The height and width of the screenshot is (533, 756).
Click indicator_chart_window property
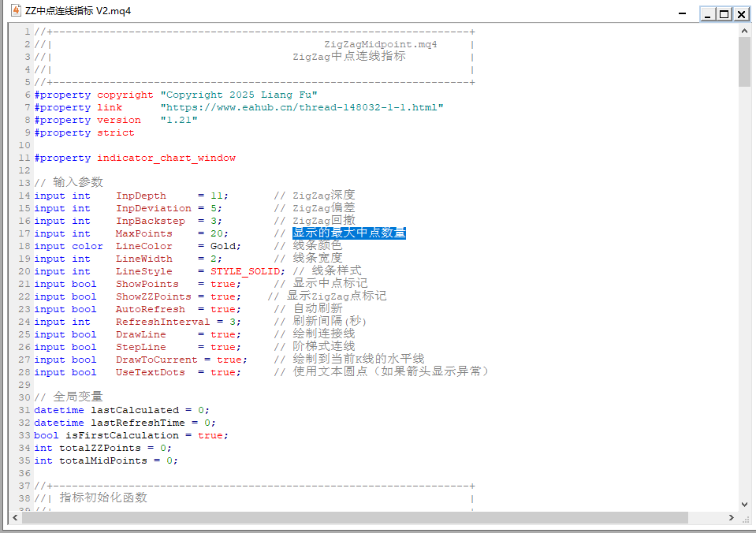(x=166, y=158)
